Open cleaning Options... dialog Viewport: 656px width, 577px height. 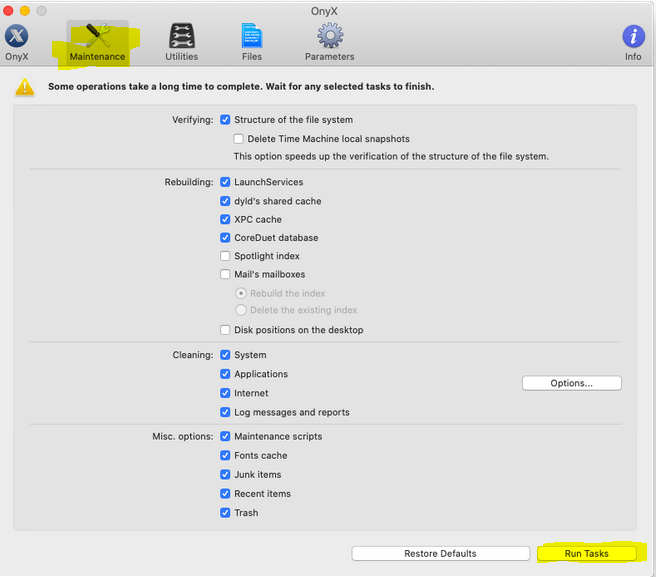[571, 383]
